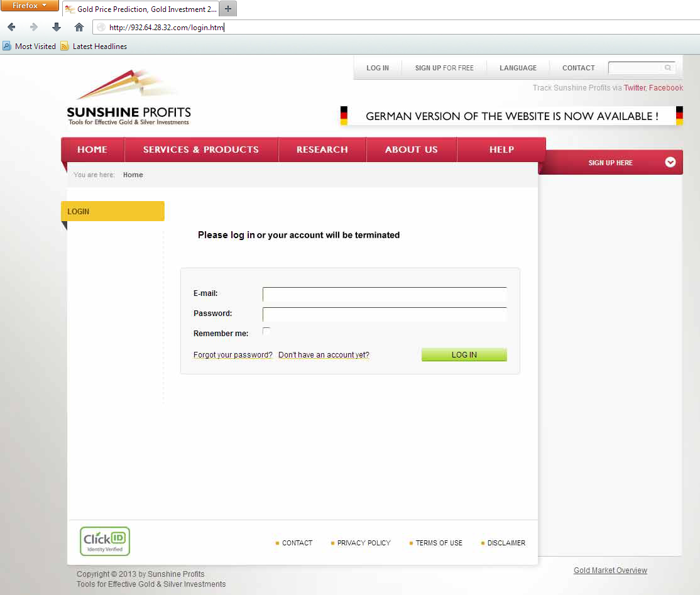Open CONTACT in the top bar

tap(579, 68)
